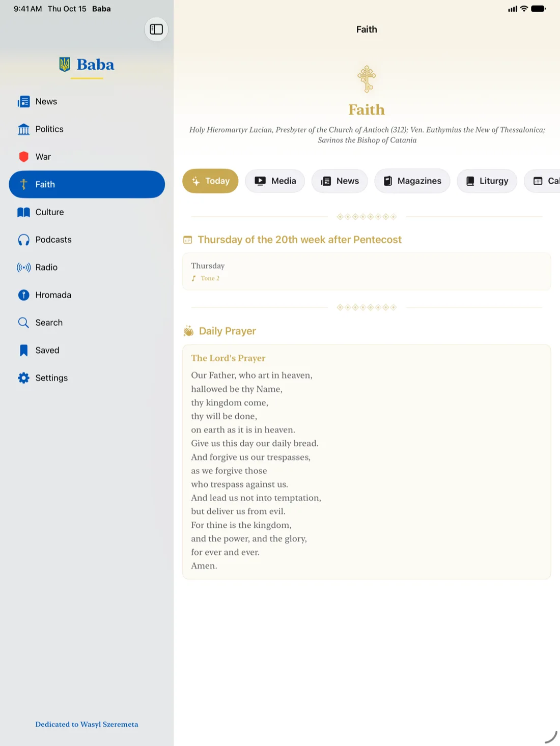Screen dimensions: 560x746
Task: Toggle the sidebar panel button
Action: point(156,30)
